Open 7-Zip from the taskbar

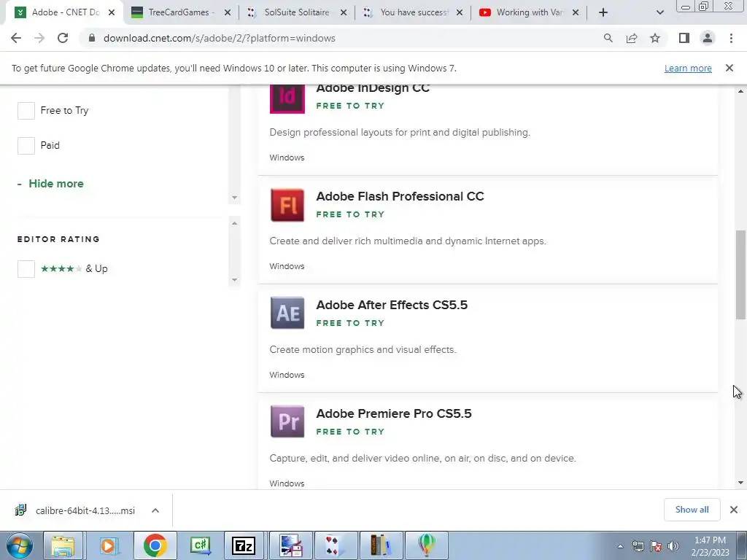pyautogui.click(x=244, y=545)
